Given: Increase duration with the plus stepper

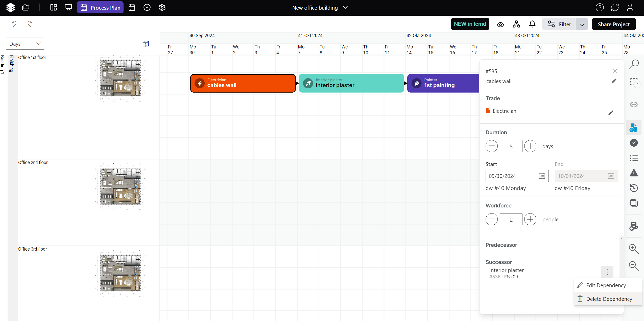Looking at the screenshot, I should 530,146.
